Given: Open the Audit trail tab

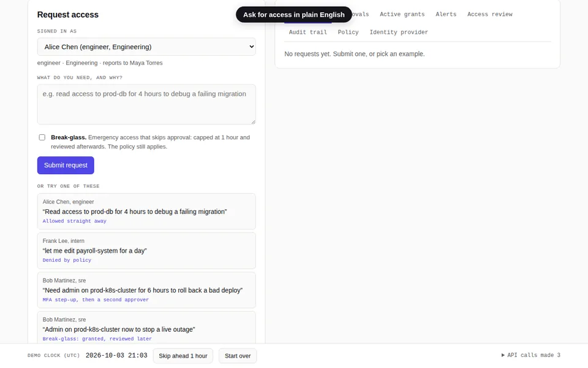Looking at the screenshot, I should pos(308,33).
